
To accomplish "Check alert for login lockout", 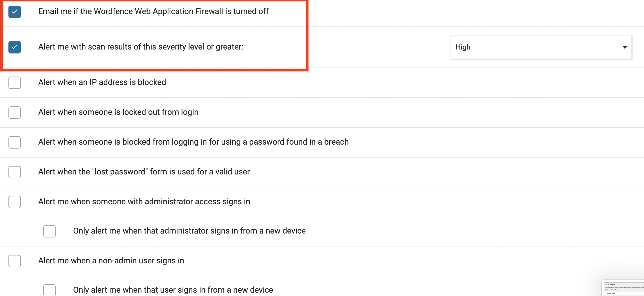I will [15, 113].
